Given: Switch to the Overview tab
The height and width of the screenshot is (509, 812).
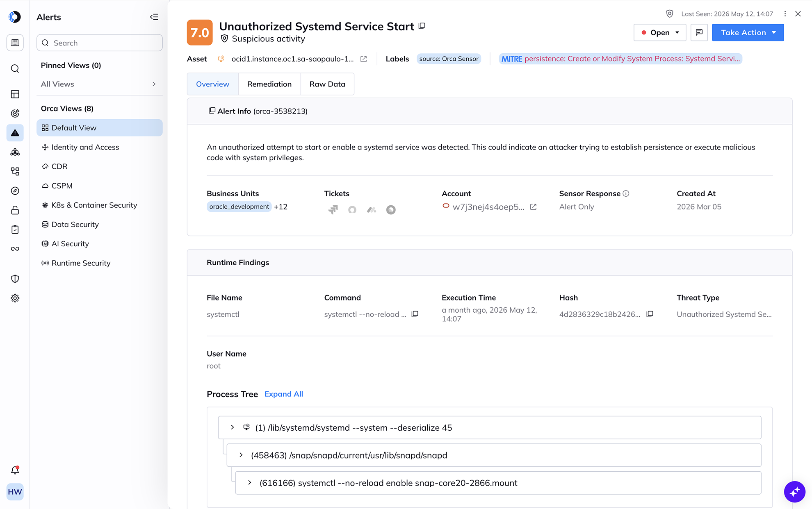Looking at the screenshot, I should tap(212, 84).
